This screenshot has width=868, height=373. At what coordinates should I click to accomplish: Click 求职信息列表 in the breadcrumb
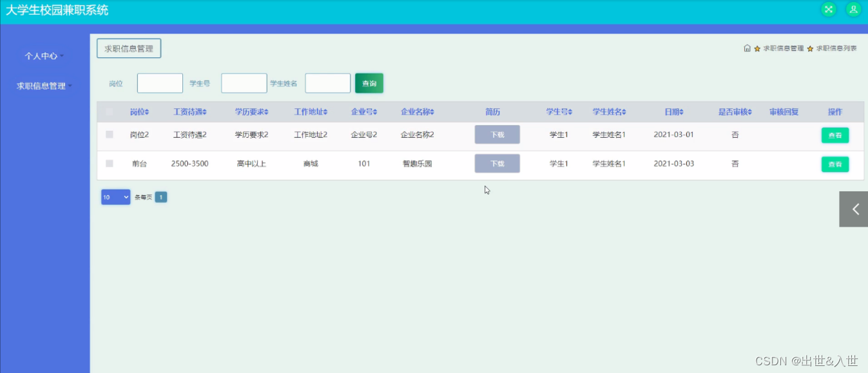click(836, 48)
